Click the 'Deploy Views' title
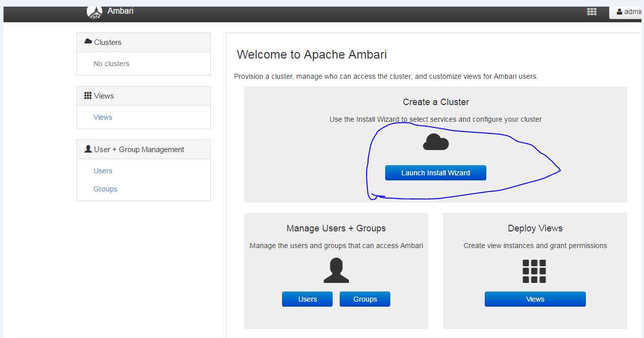The height and width of the screenshot is (338, 644). (535, 228)
